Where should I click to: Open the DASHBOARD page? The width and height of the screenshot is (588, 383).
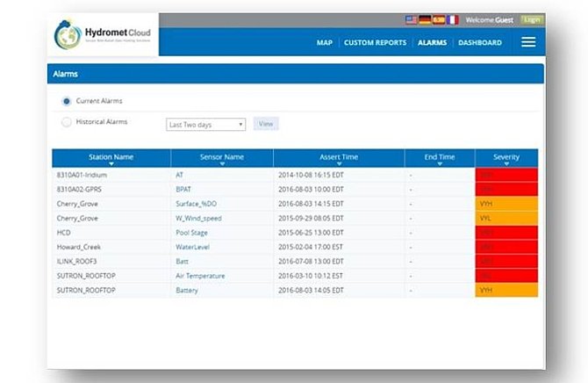[x=479, y=42]
